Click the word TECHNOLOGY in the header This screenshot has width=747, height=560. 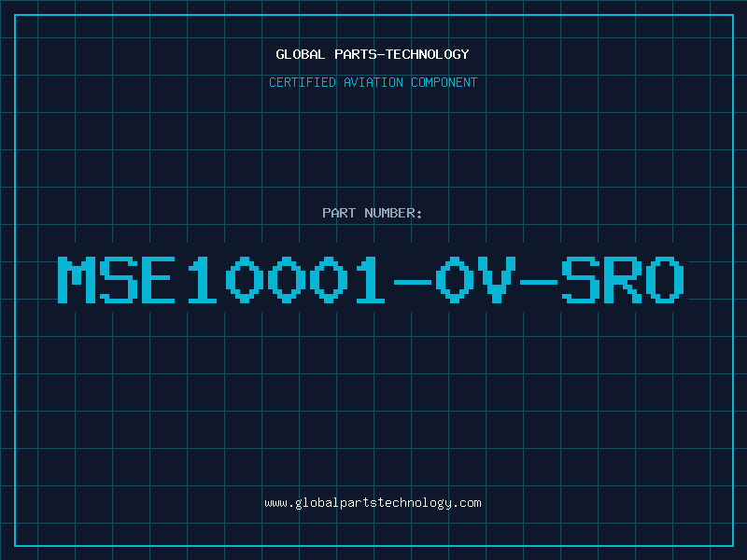click(428, 54)
